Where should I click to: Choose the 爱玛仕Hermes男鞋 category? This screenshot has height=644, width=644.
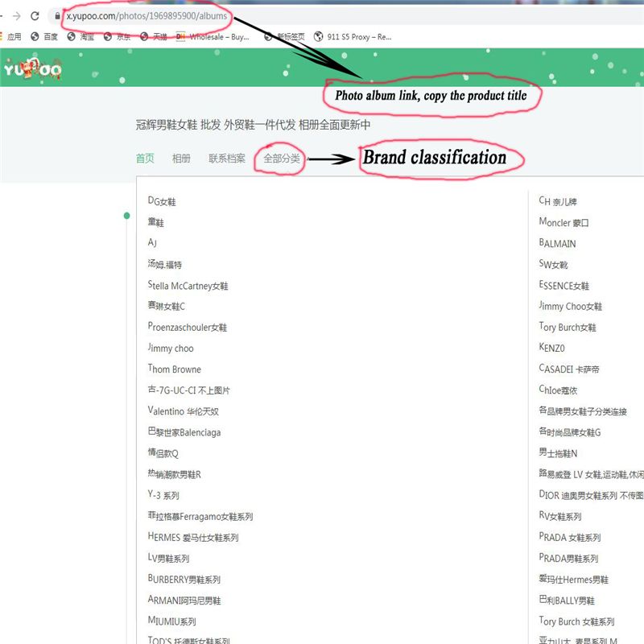(574, 579)
